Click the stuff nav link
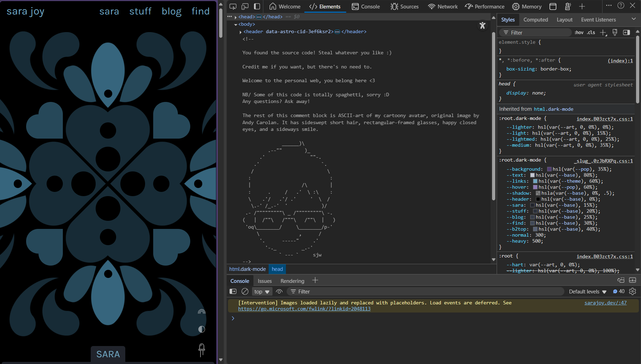 click(140, 11)
